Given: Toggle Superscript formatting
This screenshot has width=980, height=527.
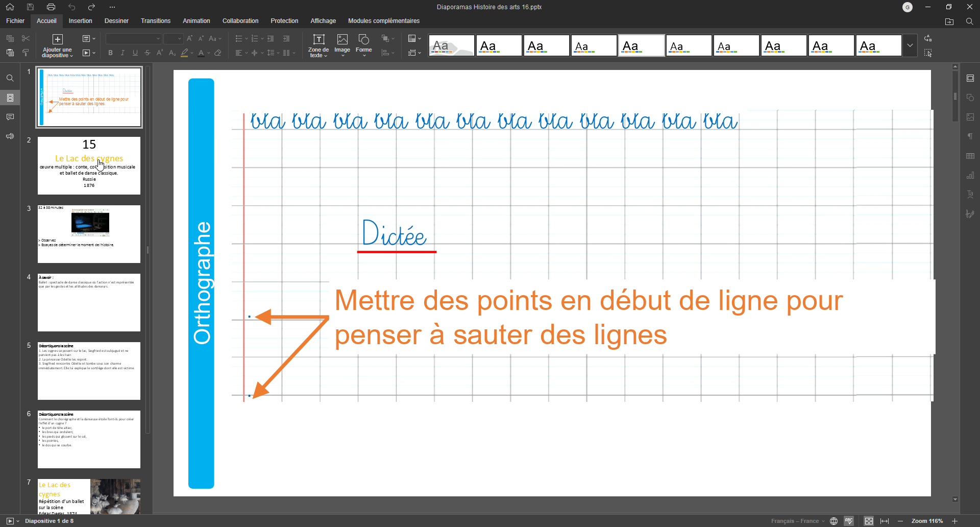Looking at the screenshot, I should [x=160, y=53].
